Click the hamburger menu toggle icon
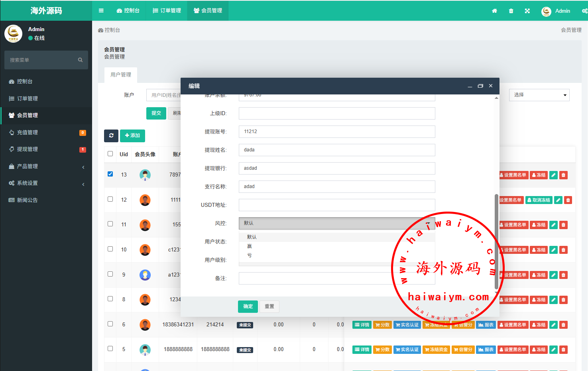 tap(101, 11)
